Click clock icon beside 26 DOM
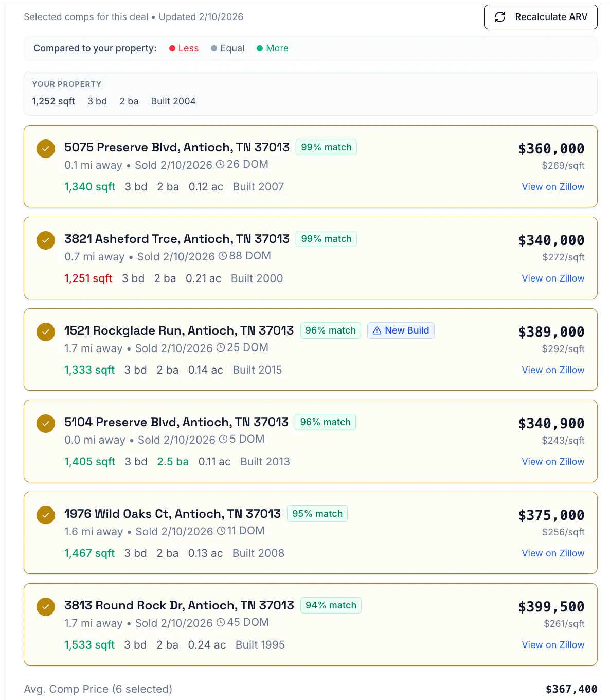This screenshot has width=610, height=700. tap(220, 164)
